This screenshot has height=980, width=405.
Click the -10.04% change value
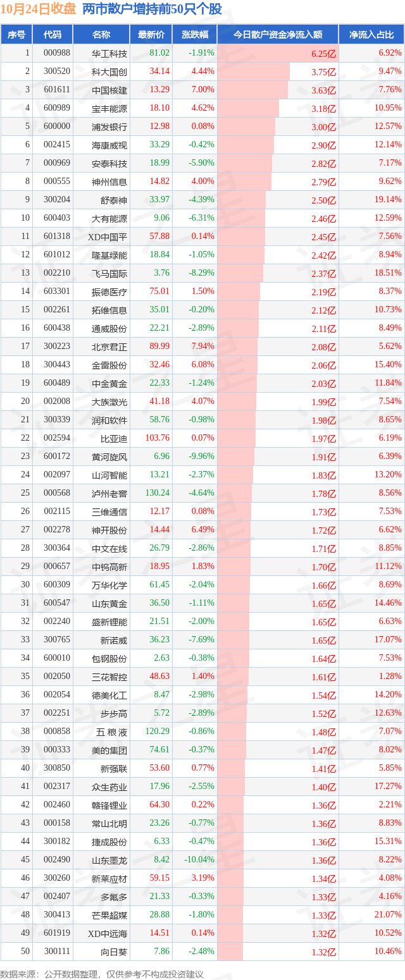point(199,860)
